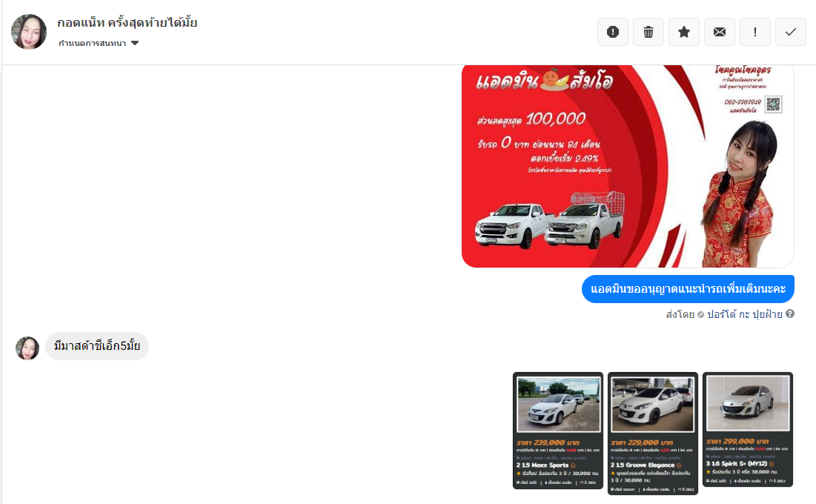Click the กำหนดการสนทนา label text
This screenshot has width=816, height=504.
(x=92, y=43)
